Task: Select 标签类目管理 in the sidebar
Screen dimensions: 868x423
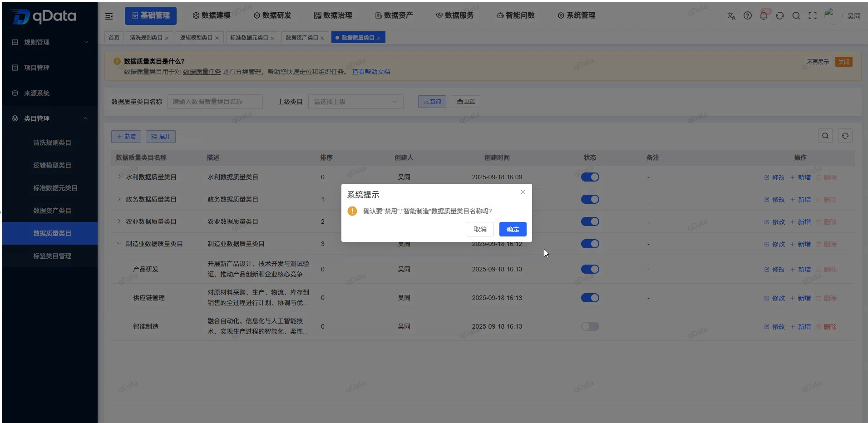Action: point(50,256)
